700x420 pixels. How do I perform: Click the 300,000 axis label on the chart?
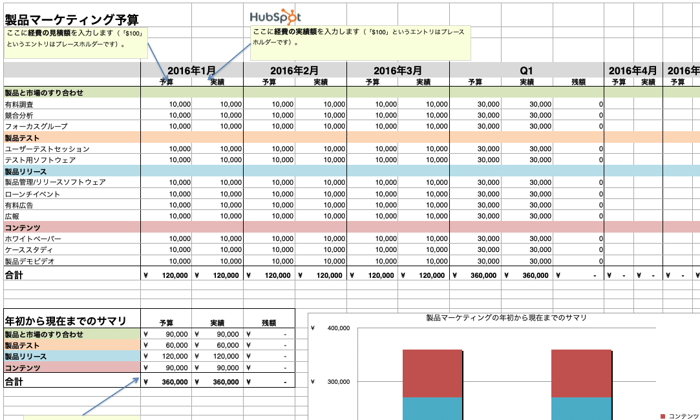(x=338, y=382)
